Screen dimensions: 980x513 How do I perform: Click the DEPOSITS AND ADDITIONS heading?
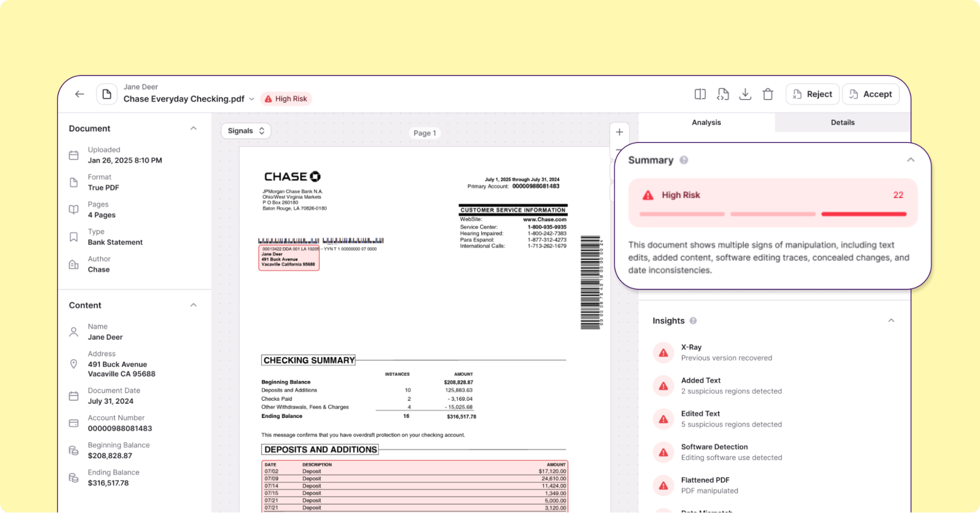320,449
